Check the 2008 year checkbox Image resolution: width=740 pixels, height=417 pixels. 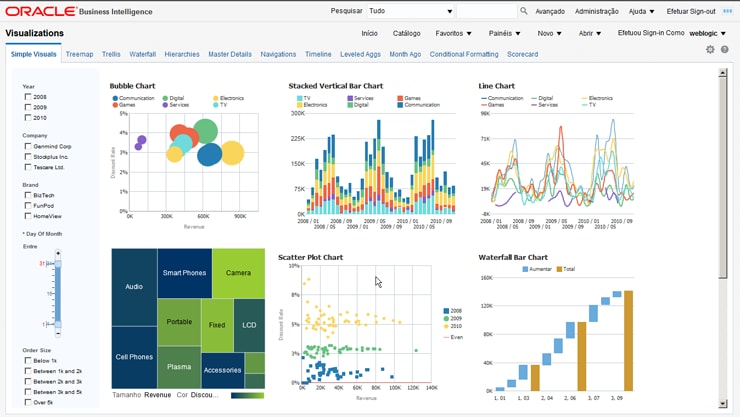click(x=28, y=97)
